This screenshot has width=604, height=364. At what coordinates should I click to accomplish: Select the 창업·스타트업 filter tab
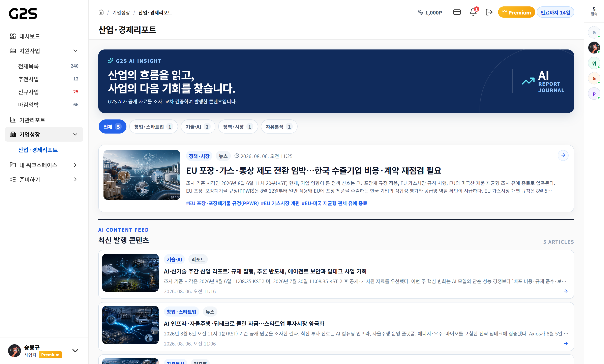153,127
